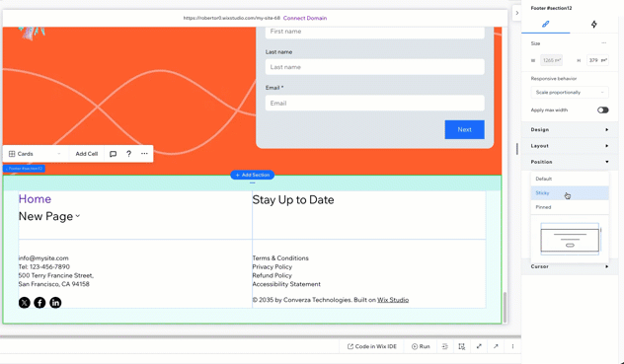Choose Pinned position option

(570, 207)
